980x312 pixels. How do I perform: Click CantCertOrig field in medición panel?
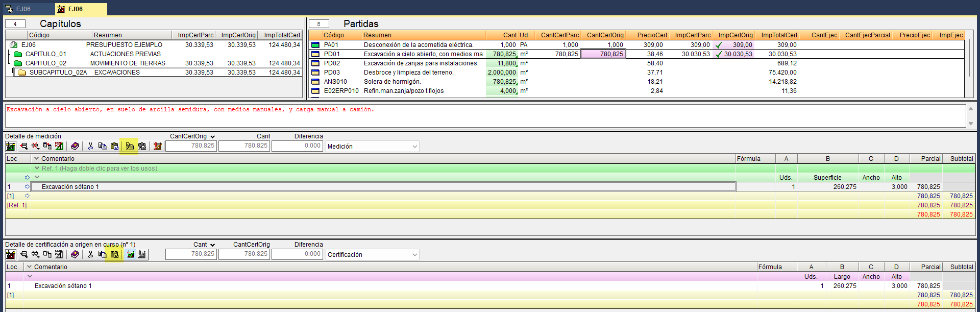tap(191, 146)
